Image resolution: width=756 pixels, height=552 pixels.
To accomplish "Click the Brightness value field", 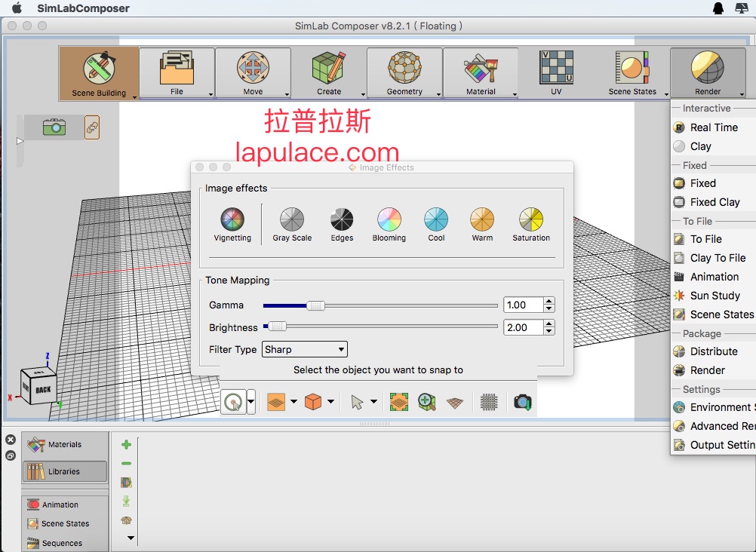I will (x=524, y=327).
